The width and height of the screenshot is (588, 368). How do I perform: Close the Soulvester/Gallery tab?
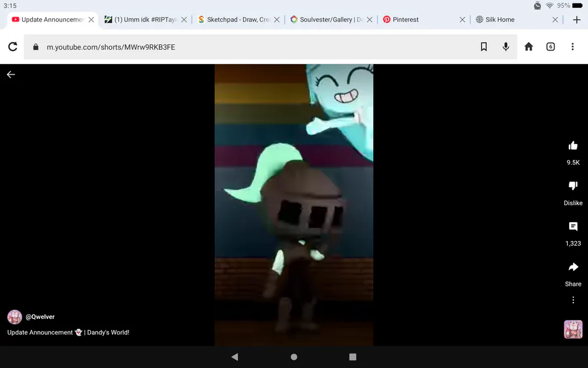tap(369, 20)
